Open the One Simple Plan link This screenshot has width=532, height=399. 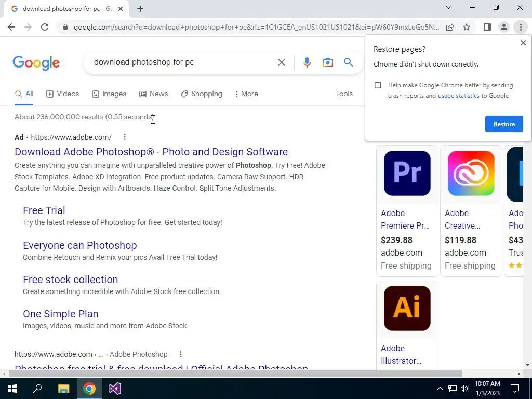[60, 314]
